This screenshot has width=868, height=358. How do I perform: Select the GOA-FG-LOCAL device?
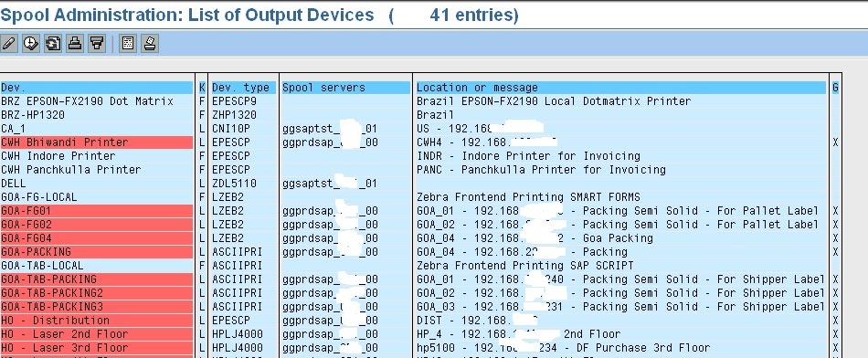(38, 197)
